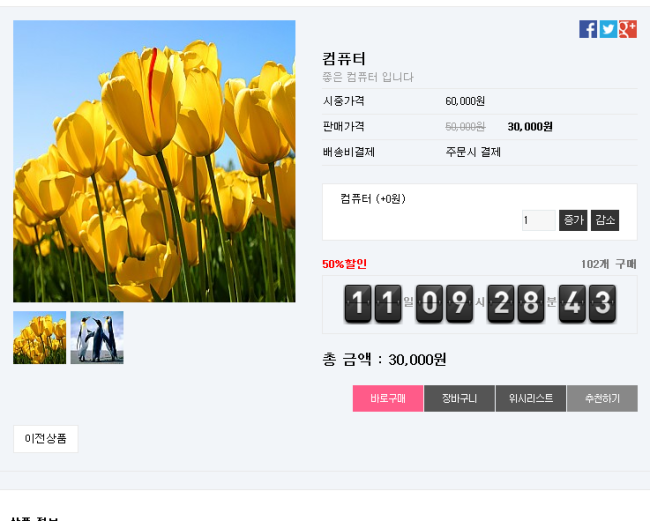Click the red 50%할인 label

click(x=344, y=264)
